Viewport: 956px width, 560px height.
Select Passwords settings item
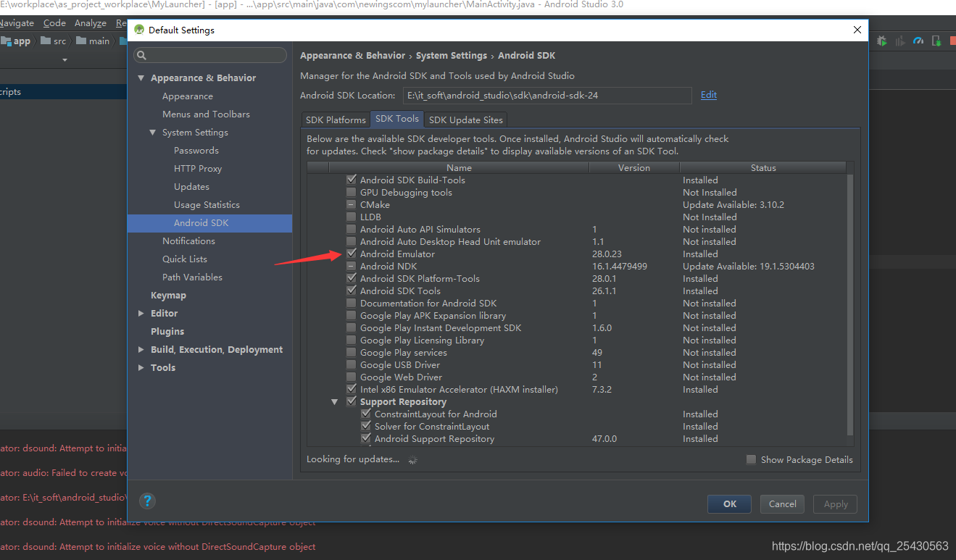[x=196, y=150]
